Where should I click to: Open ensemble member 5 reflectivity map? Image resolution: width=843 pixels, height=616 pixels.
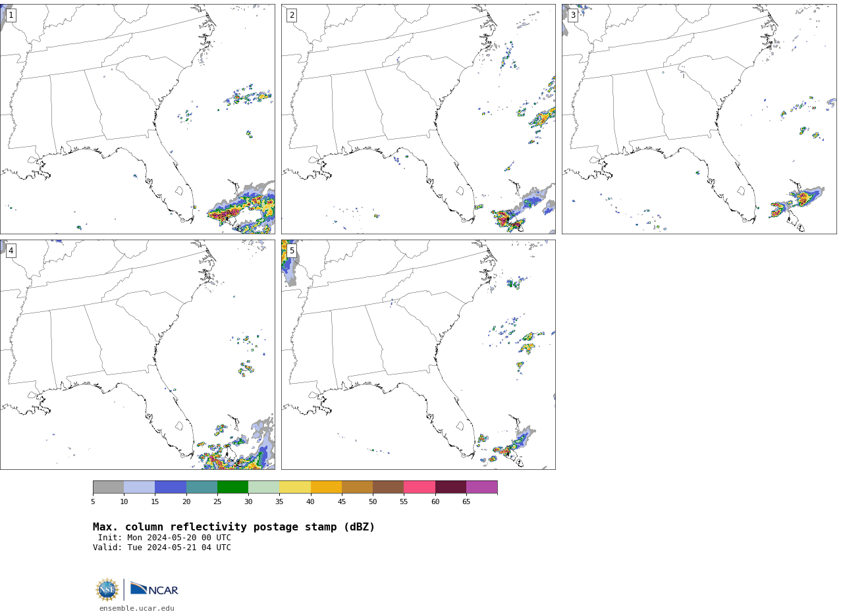pos(418,355)
